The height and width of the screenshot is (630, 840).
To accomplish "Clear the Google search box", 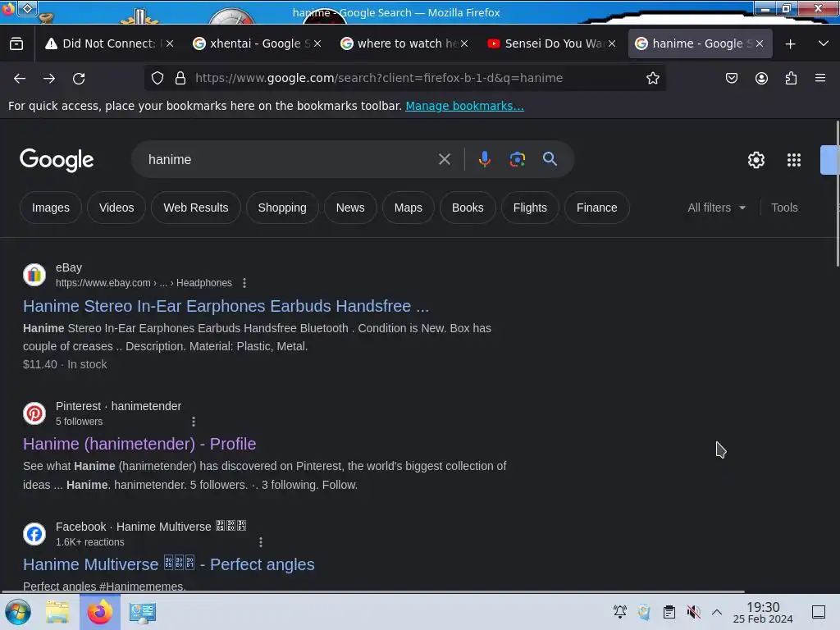I will (444, 159).
